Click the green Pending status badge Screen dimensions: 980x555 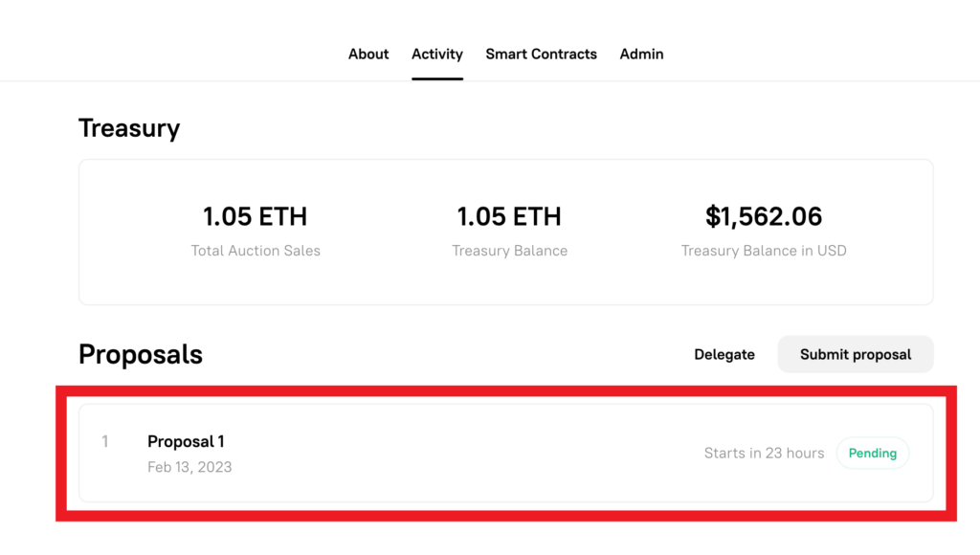pyautogui.click(x=872, y=453)
